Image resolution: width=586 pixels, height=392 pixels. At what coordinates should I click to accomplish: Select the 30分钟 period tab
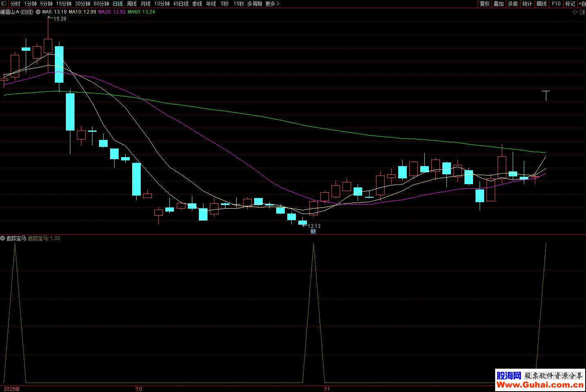pos(83,4)
